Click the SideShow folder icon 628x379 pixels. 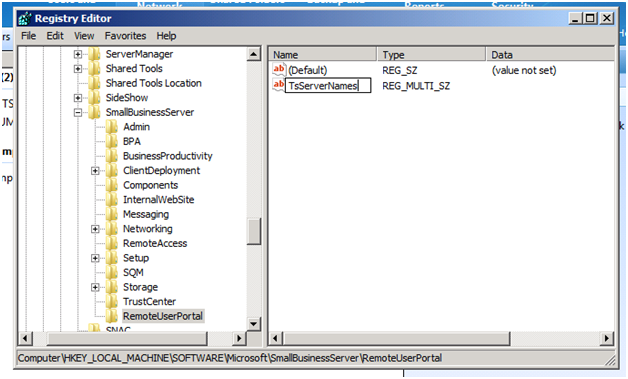(x=94, y=98)
